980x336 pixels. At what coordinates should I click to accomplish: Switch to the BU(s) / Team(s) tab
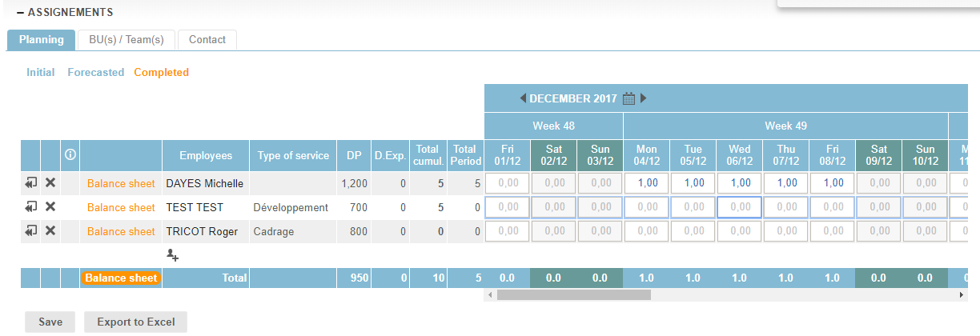[x=127, y=39]
